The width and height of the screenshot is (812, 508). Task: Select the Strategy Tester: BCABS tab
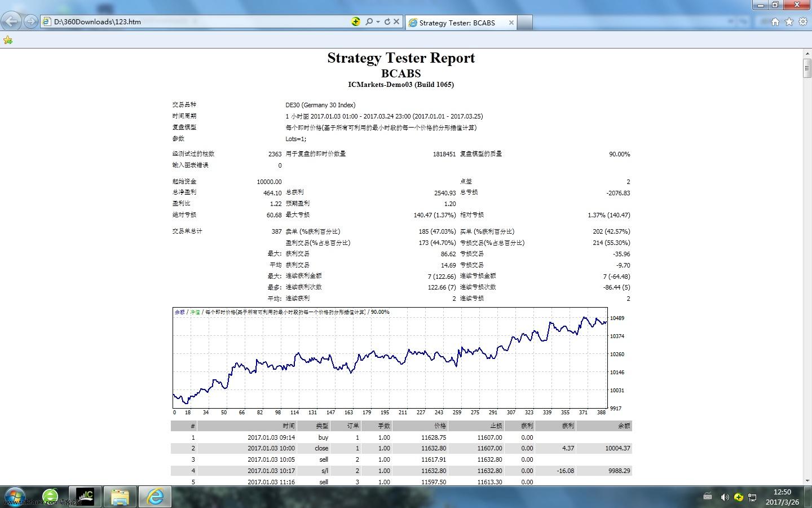(457, 23)
